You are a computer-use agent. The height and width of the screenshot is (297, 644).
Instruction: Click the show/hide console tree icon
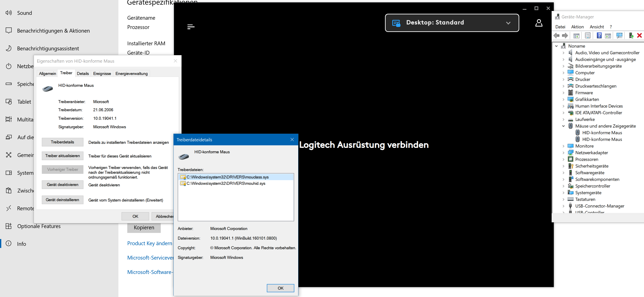[576, 36]
